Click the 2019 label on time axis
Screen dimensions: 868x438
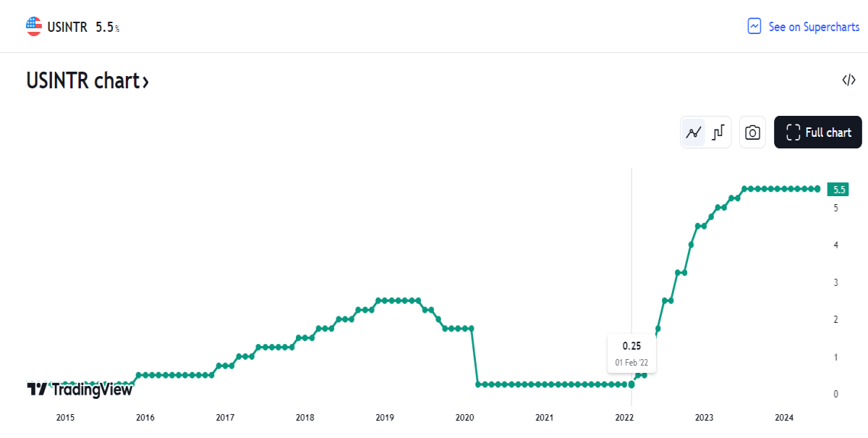click(x=385, y=418)
